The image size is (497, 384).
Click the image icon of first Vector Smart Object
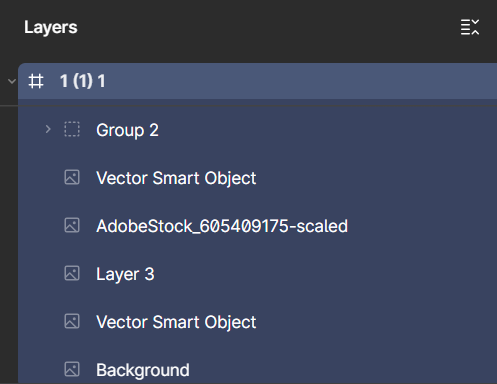pos(72,177)
